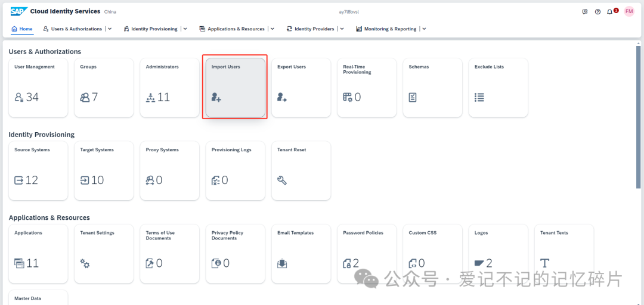644x305 pixels.
Task: Open the Password Policies tile
Action: [367, 254]
